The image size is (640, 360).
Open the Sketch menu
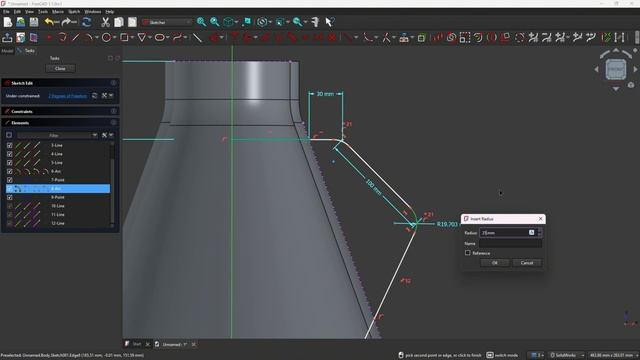pyautogui.click(x=74, y=12)
